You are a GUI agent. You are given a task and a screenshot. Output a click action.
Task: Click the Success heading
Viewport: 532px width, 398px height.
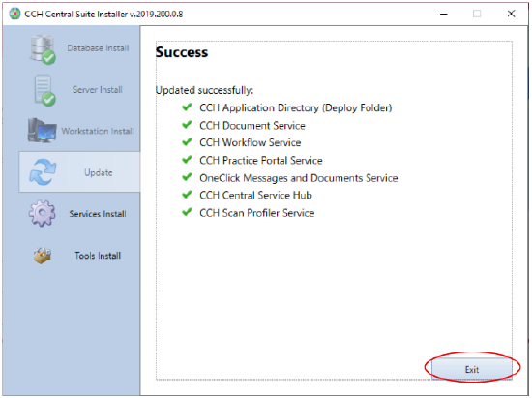pyautogui.click(x=182, y=52)
